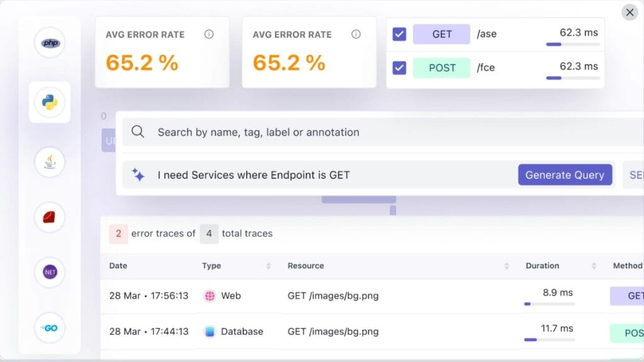Select the Go service icon
This screenshot has width=644, height=362.
coord(50,327)
